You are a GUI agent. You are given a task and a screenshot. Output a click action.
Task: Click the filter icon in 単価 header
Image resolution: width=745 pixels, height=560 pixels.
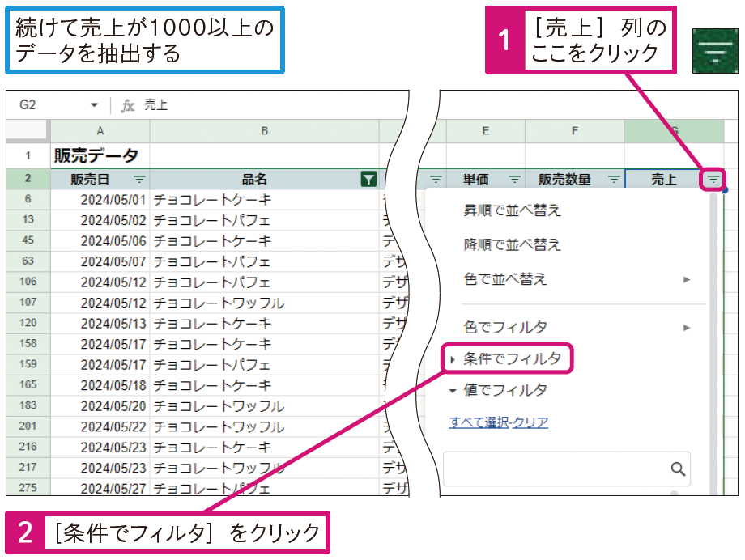(514, 179)
